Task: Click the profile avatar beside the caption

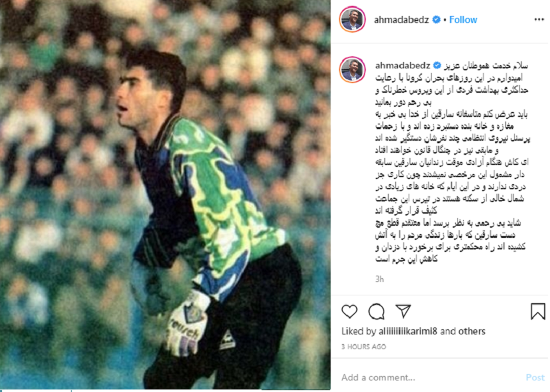Action: 352,70
